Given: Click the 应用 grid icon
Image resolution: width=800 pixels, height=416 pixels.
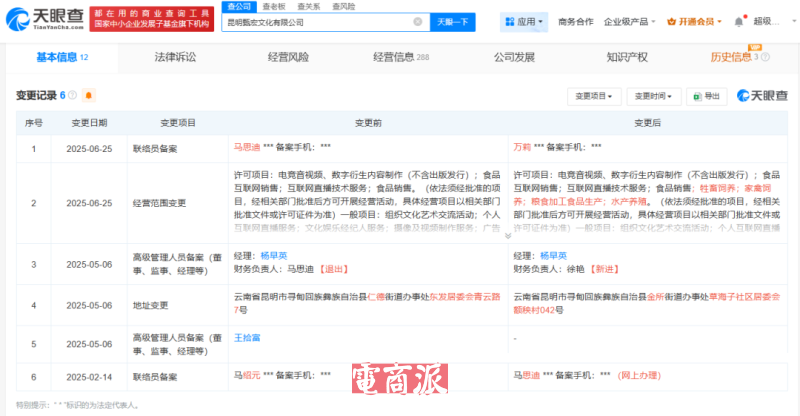Looking at the screenshot, I should [509, 22].
